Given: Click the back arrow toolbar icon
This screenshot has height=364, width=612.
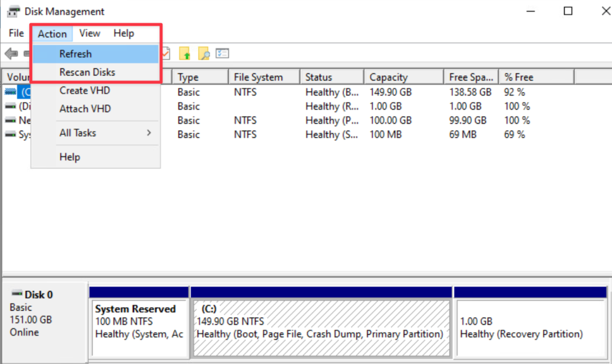Looking at the screenshot, I should tap(11, 53).
